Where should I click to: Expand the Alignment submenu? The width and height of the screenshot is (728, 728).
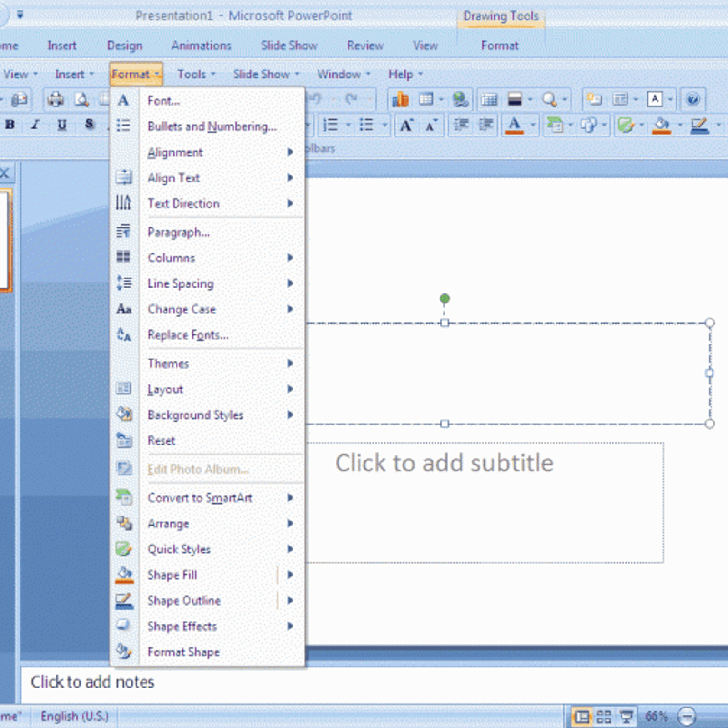(175, 152)
